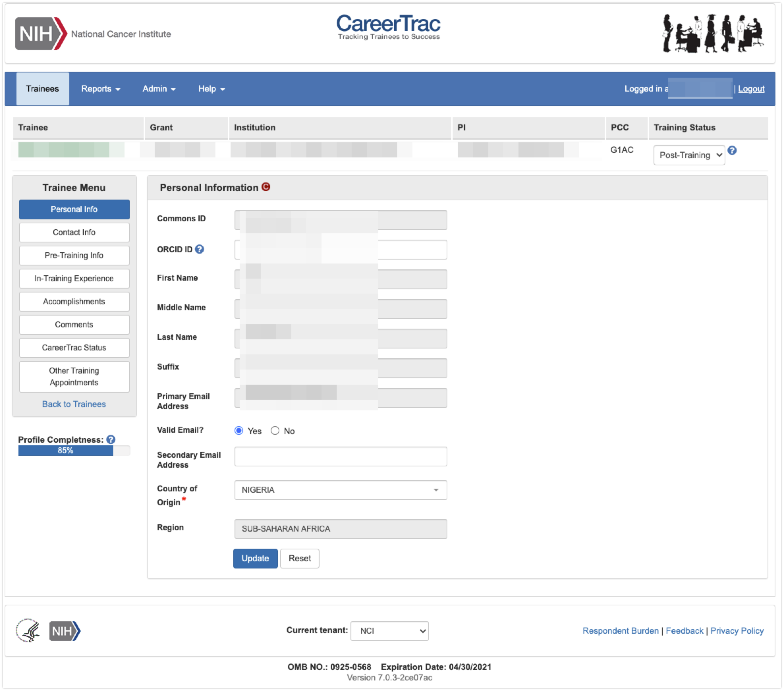Select Yes for Valid Email

239,430
